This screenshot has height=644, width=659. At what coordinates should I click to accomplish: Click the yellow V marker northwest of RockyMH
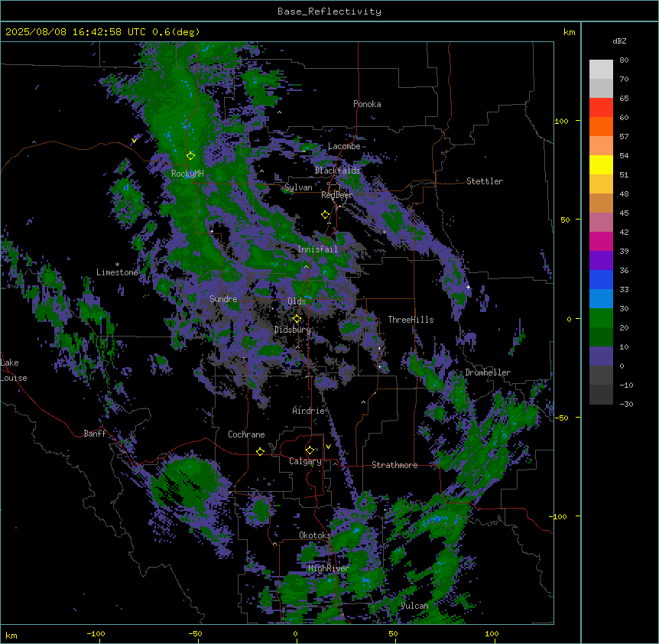pyautogui.click(x=134, y=141)
